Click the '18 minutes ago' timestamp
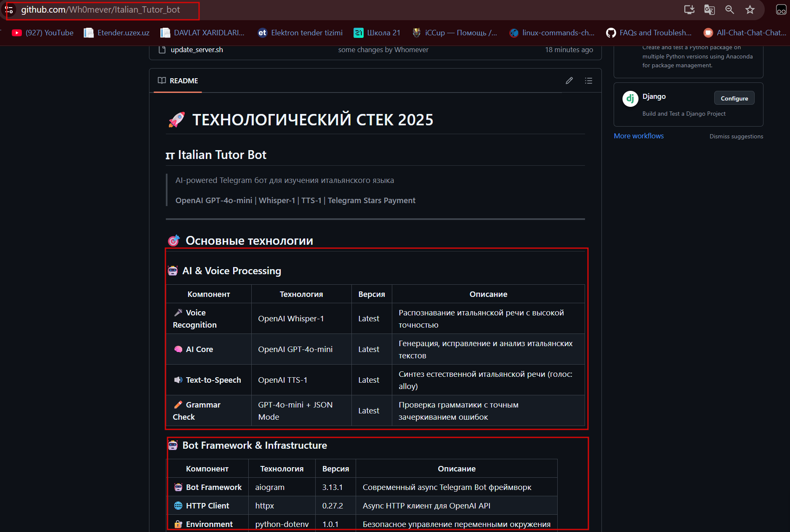The height and width of the screenshot is (532, 790). (569, 50)
